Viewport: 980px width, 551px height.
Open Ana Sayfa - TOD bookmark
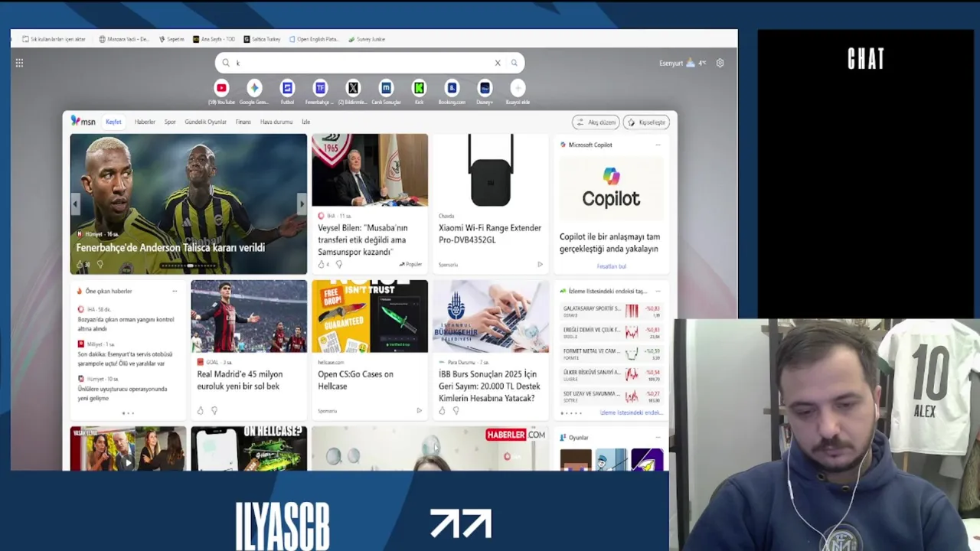coord(214,39)
